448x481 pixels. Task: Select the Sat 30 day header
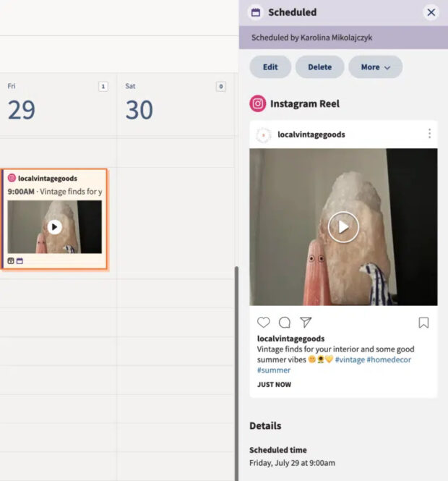click(176, 104)
